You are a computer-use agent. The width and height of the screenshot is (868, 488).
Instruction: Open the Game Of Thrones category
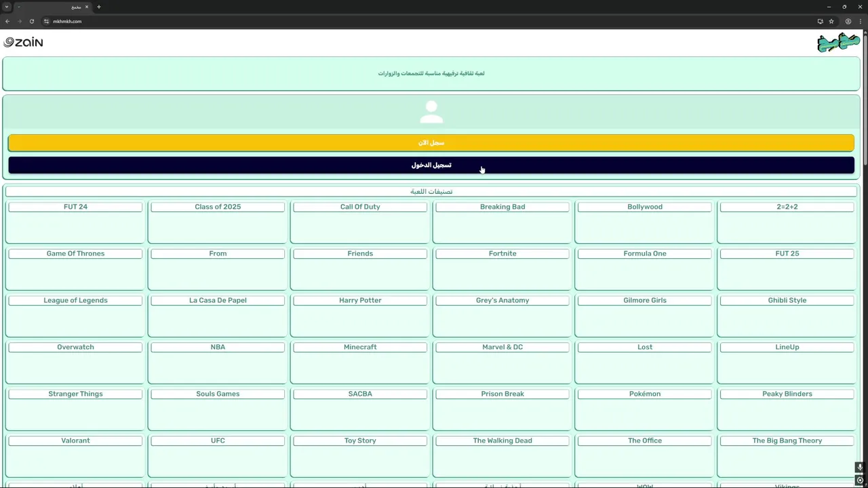(x=75, y=268)
